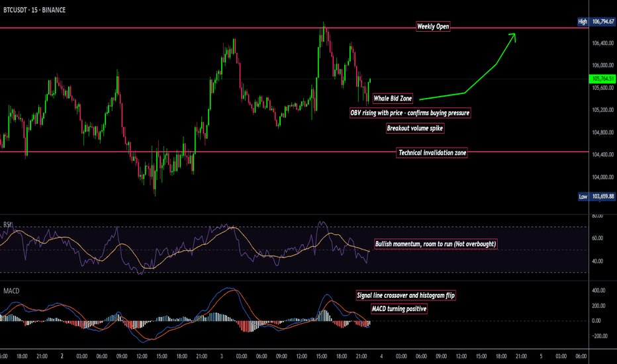
Task: Click the day 5 date on time axis
Action: point(541,356)
